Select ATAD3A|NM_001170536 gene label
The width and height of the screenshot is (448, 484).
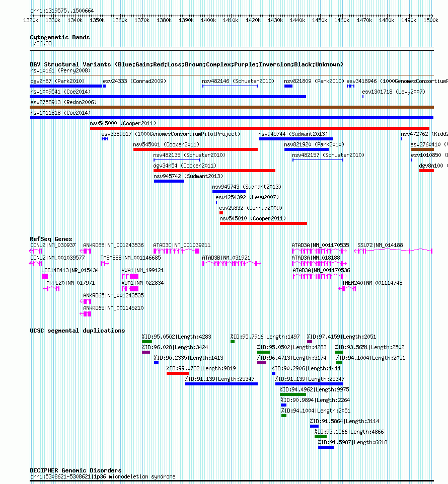[321, 270]
